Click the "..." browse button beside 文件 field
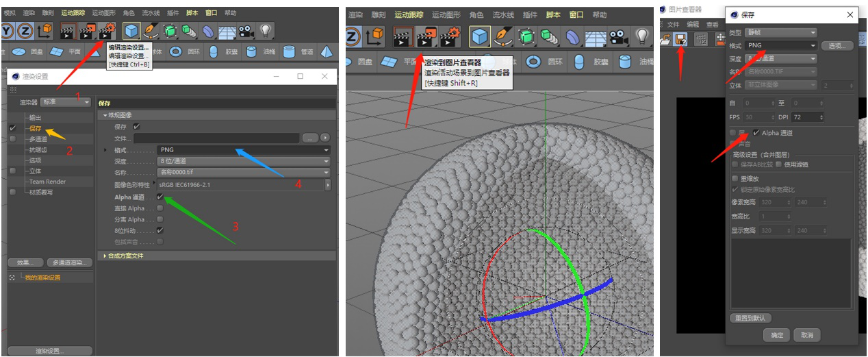The height and width of the screenshot is (357, 868). (310, 138)
